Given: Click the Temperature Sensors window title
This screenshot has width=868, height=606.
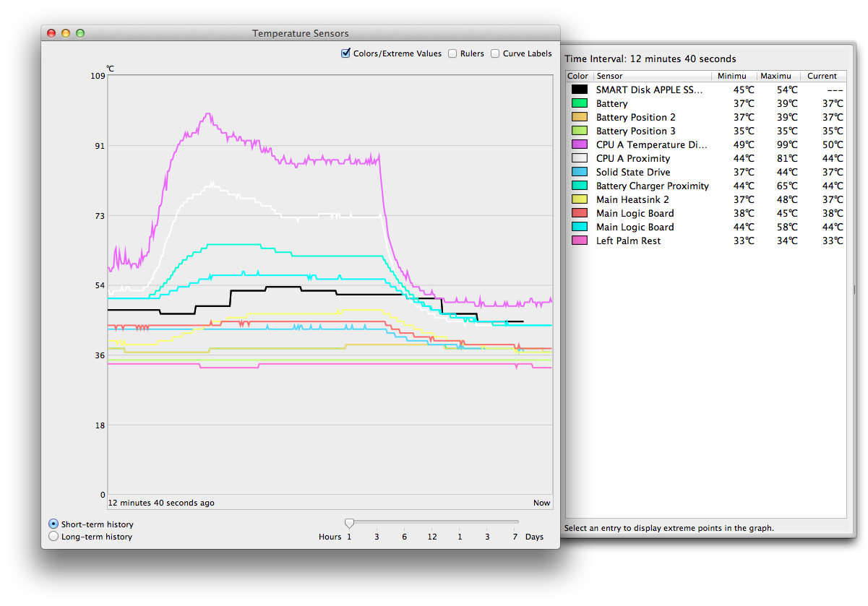Looking at the screenshot, I should pyautogui.click(x=301, y=33).
